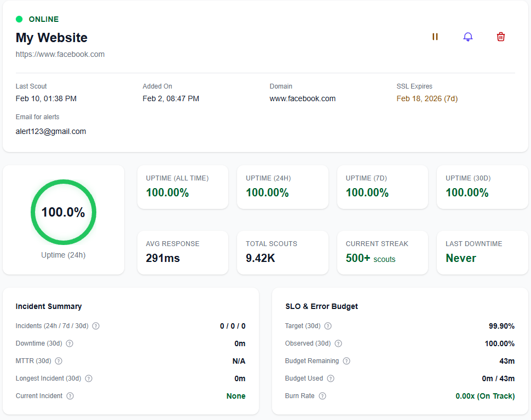Open help for Budget Remaining
The image size is (531, 420).
pos(346,361)
